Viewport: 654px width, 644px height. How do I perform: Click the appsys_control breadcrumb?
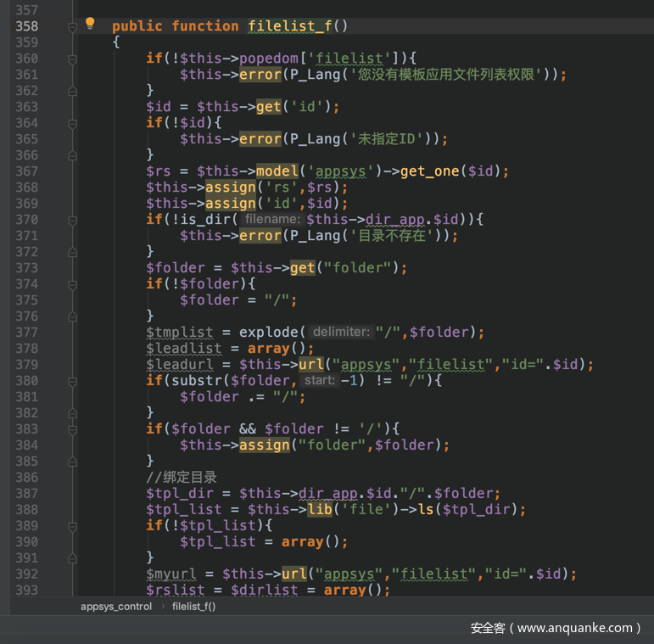tap(116, 607)
